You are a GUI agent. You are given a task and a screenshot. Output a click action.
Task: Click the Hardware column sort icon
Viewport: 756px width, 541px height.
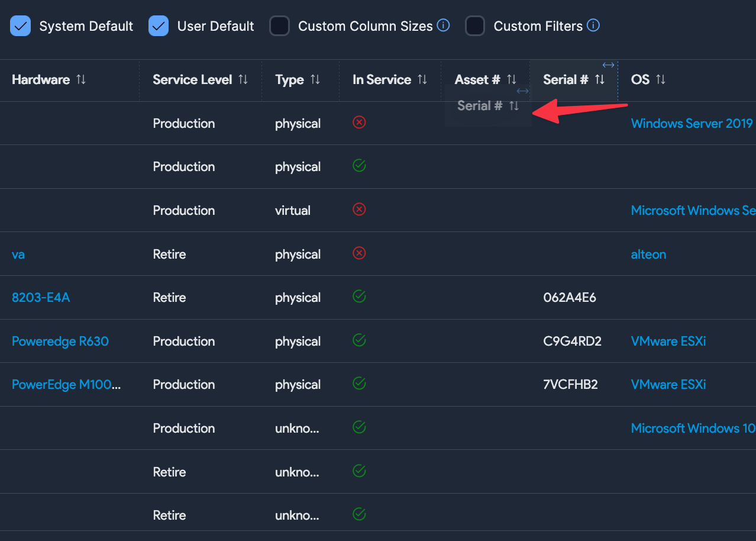tap(81, 80)
